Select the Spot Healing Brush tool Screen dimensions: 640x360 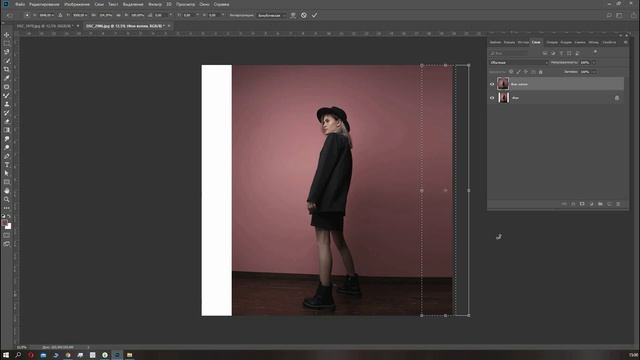pos(7,87)
